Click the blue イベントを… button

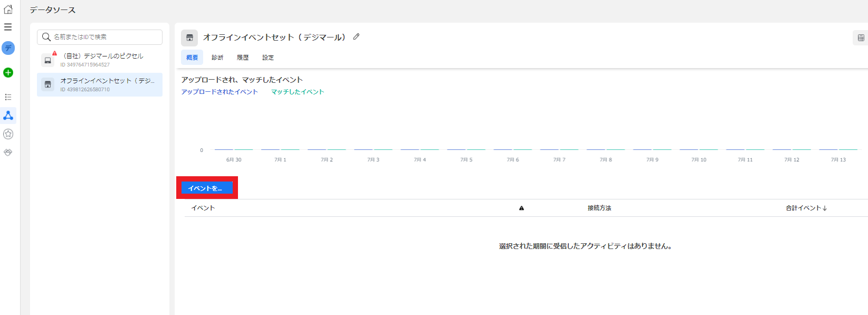[206, 188]
